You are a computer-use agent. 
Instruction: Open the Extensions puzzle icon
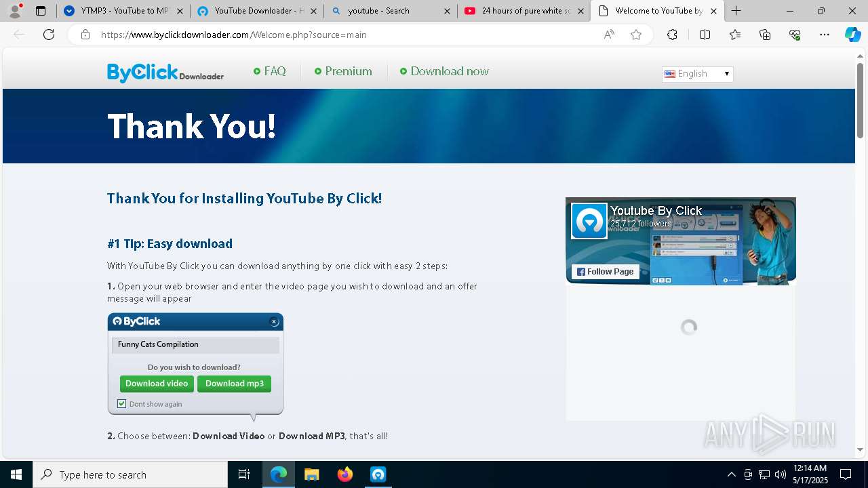coord(672,35)
